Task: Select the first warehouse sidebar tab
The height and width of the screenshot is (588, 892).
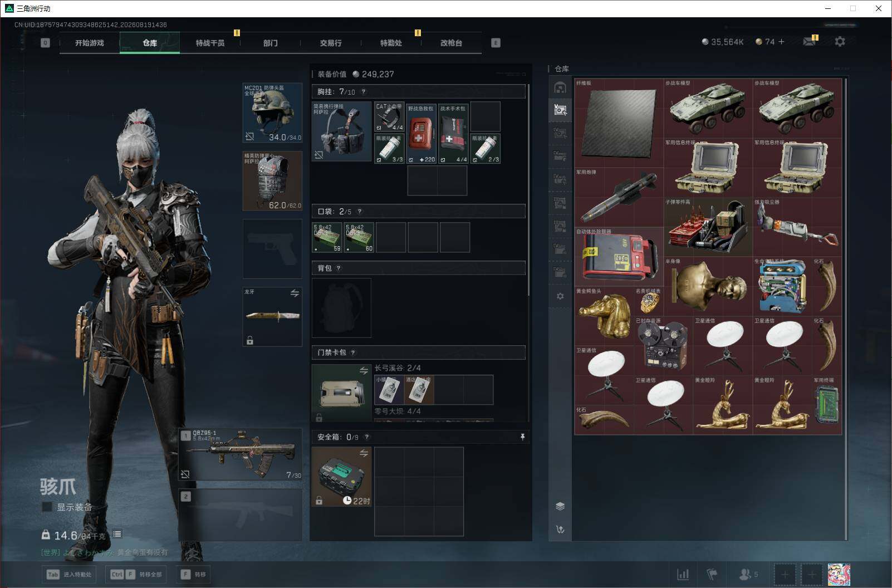Action: (560, 87)
